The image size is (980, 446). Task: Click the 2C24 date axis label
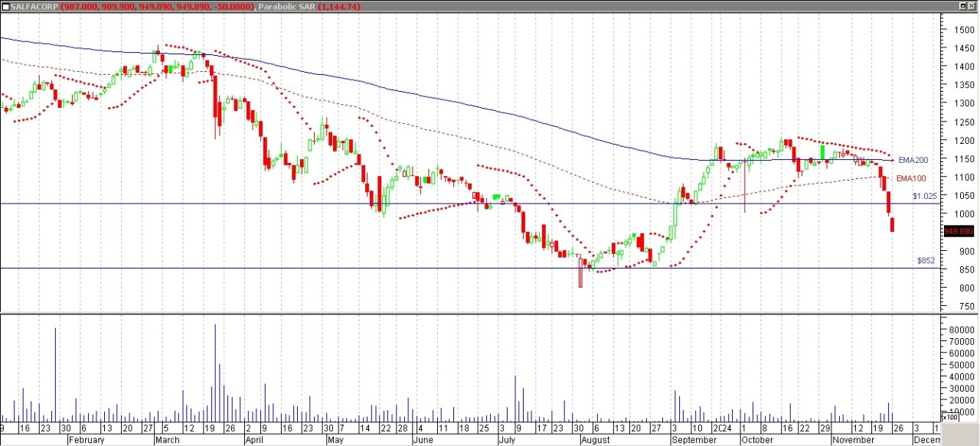point(724,429)
